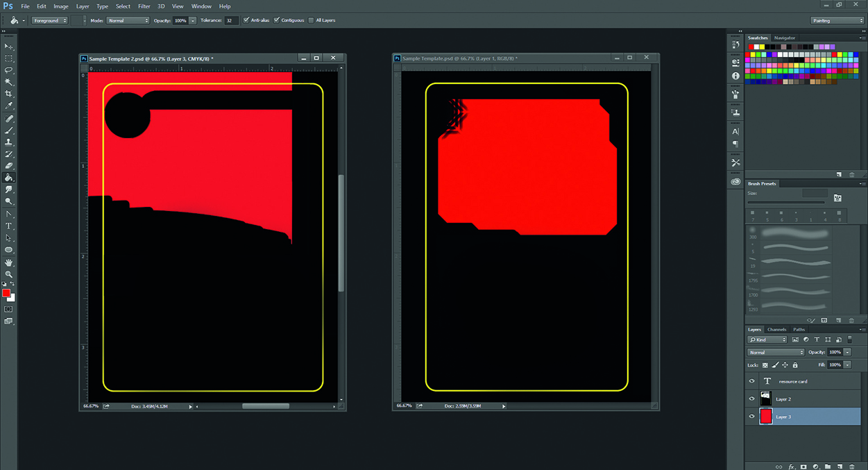
Task: Switch to the Navigator tab
Action: 785,37
